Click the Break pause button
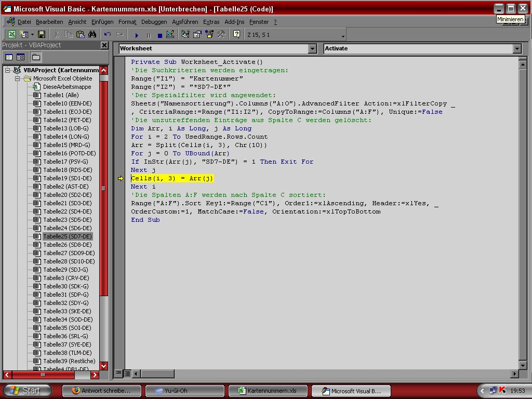Screen dimensions: 532x399 [x=149, y=35]
